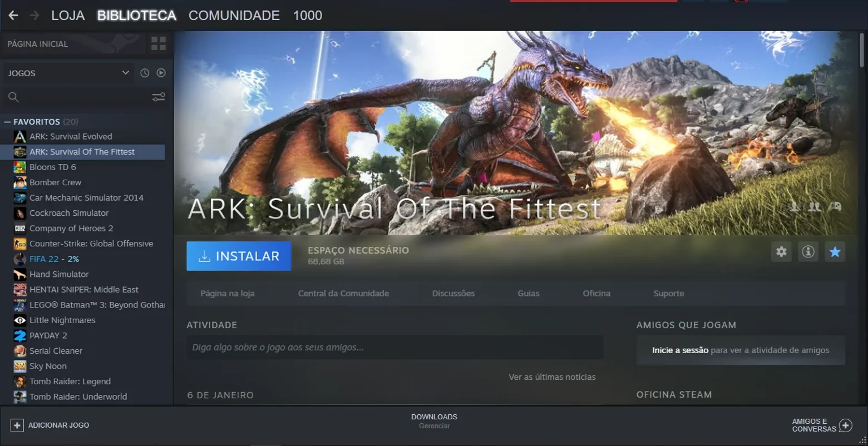Open AMIGOS E CONVERSAS

[x=822, y=425]
